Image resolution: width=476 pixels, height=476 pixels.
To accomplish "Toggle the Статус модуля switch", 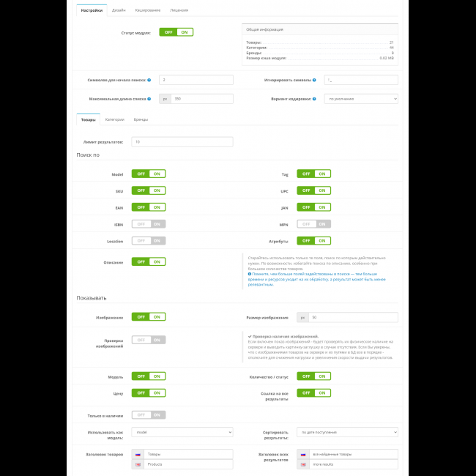I will [176, 32].
